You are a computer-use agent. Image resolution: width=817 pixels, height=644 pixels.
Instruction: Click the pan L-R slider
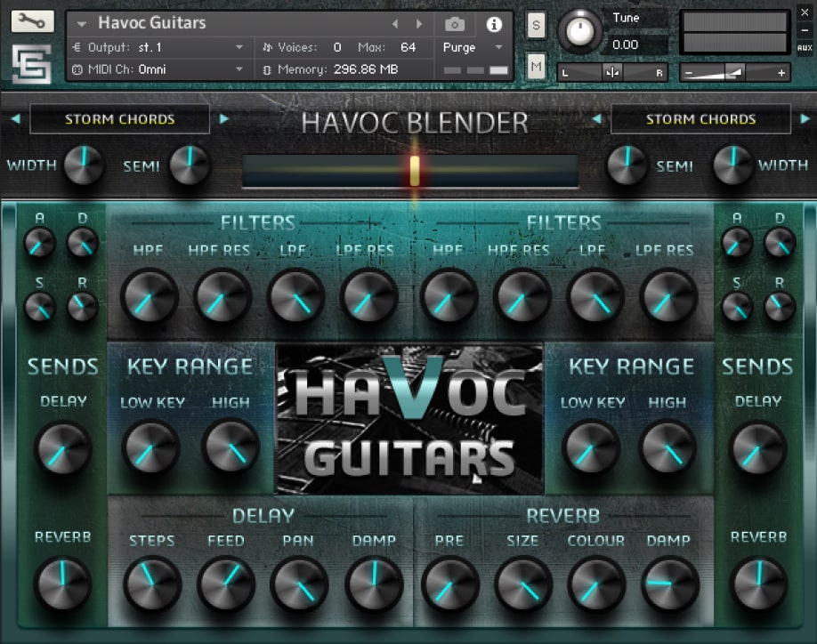[612, 72]
